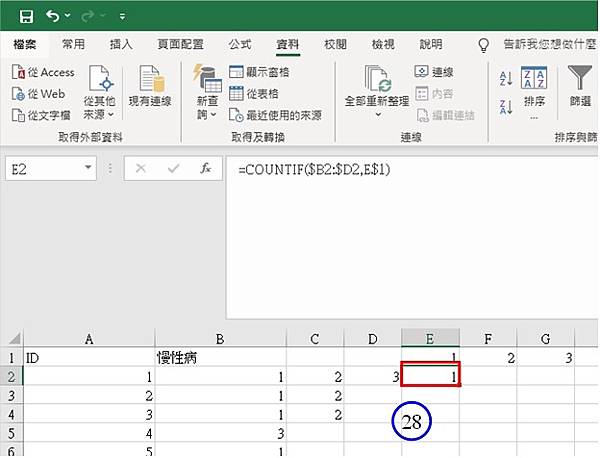Screen dimensions: 600x458
Task: Open 從其他來源 dropdown
Action: click(99, 92)
